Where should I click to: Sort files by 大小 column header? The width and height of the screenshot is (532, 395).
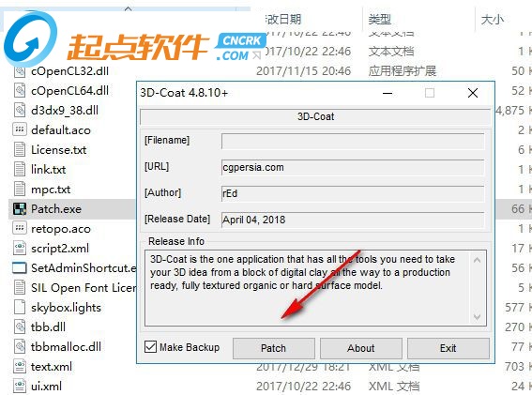tap(493, 20)
